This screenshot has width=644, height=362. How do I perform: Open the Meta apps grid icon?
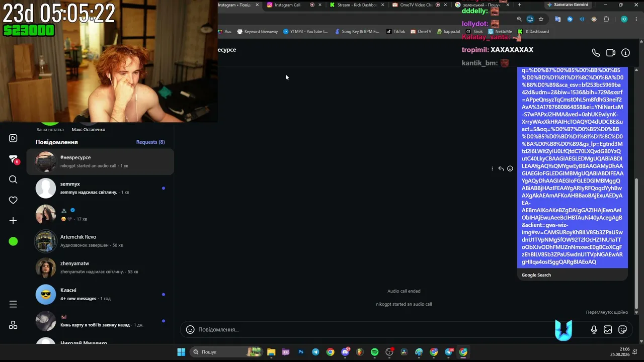point(13,325)
